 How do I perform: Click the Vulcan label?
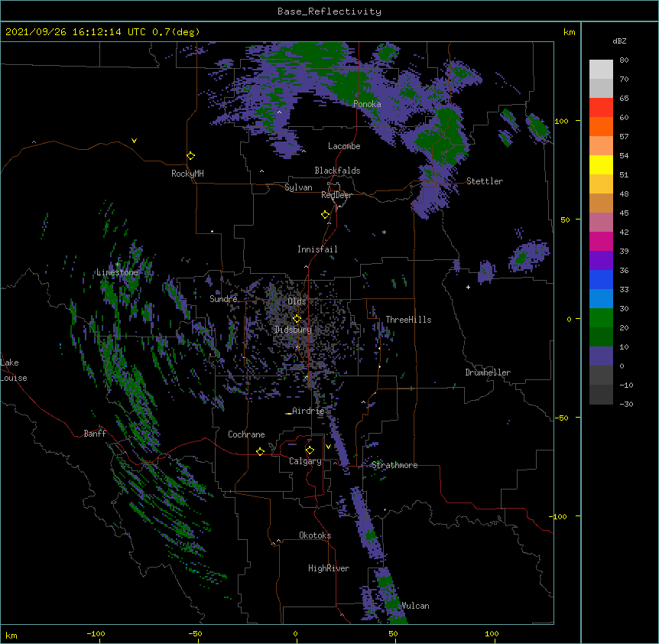(x=415, y=606)
